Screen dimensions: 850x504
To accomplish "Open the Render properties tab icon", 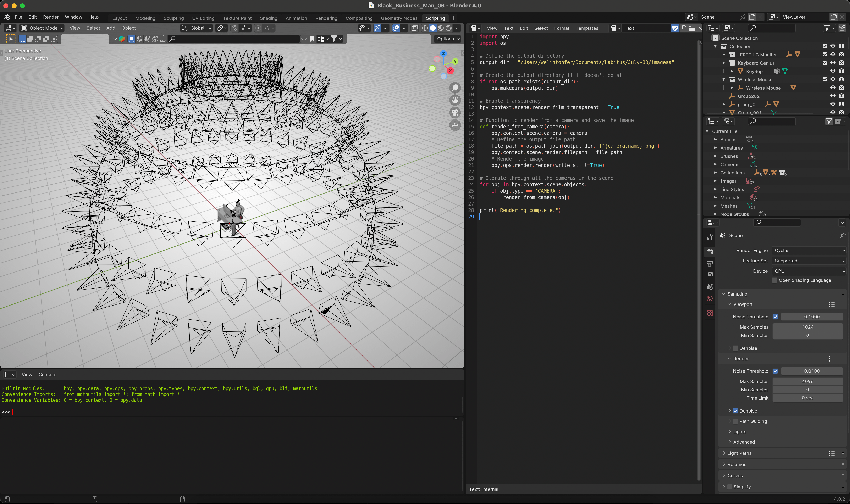I will tap(710, 252).
